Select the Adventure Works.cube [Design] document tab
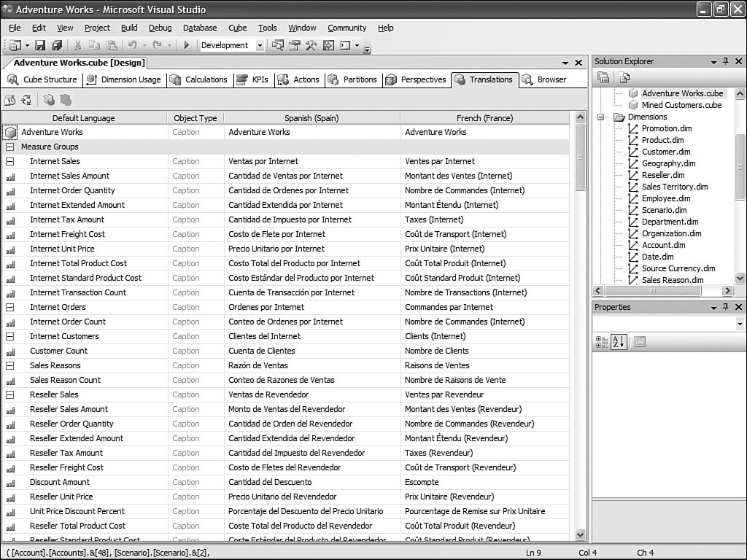Viewport: 747px width, 560px height. tap(79, 63)
